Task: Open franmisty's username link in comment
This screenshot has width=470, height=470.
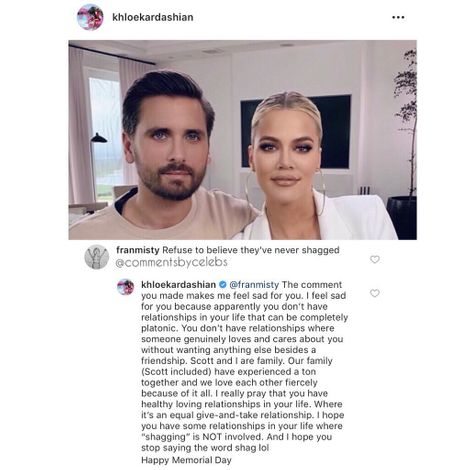Action: (x=138, y=250)
